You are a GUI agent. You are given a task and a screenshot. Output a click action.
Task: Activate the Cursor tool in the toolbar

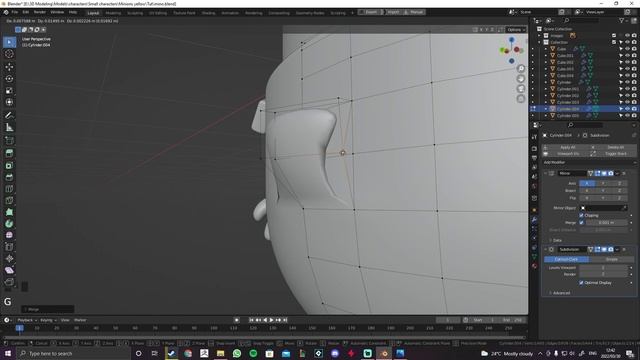tap(9, 54)
